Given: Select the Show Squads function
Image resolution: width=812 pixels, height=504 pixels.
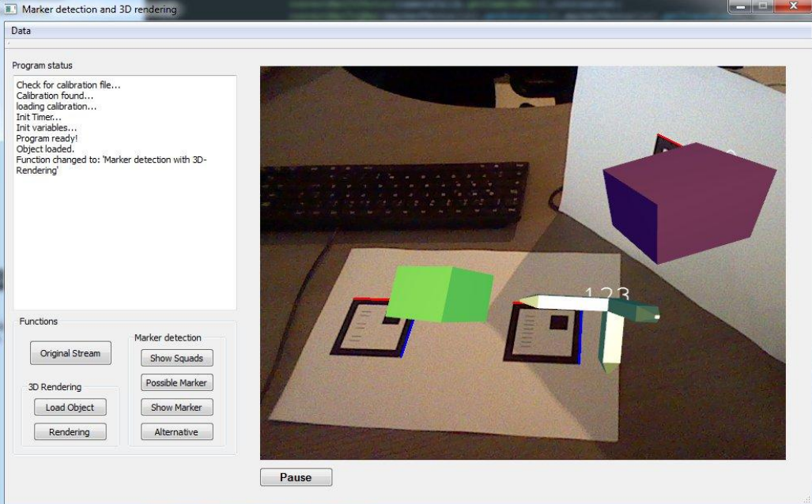Looking at the screenshot, I should [176, 358].
